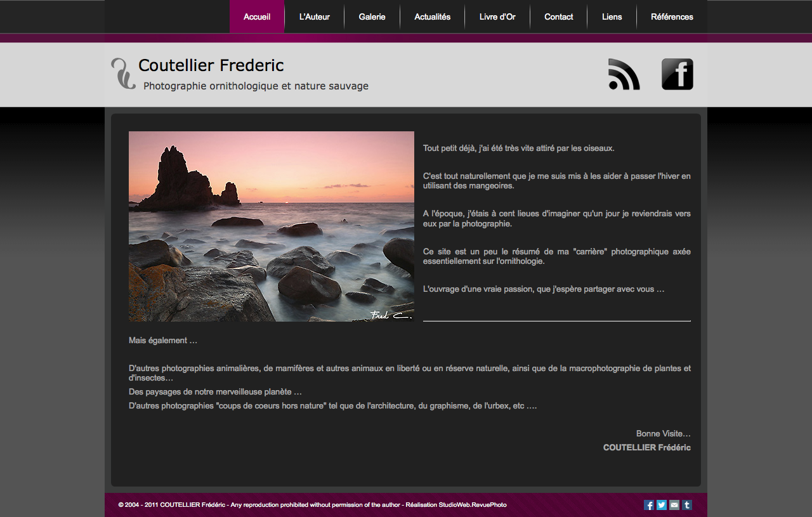Screen dimensions: 812x517
Task: Open the L'Auteur menu item
Action: pos(315,17)
